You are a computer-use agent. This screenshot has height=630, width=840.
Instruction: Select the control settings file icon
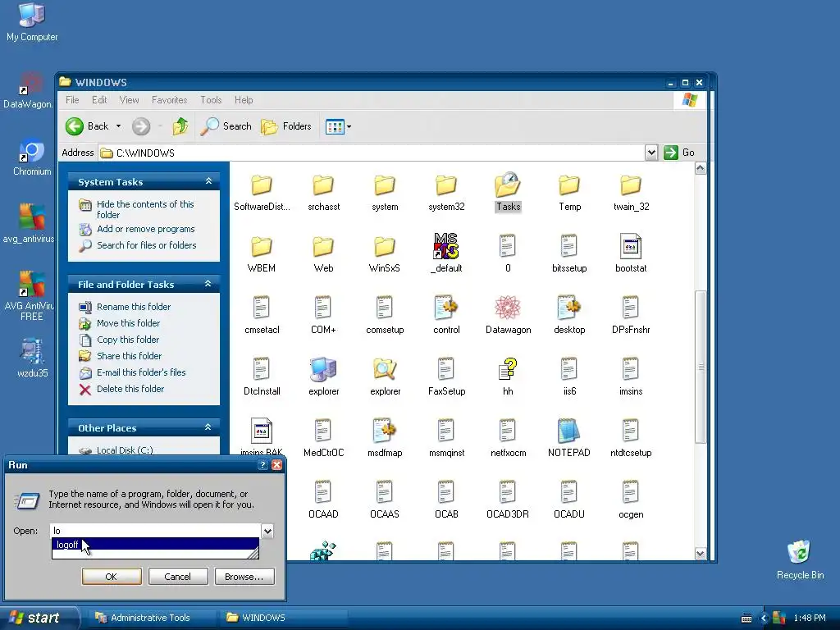[x=445, y=308]
